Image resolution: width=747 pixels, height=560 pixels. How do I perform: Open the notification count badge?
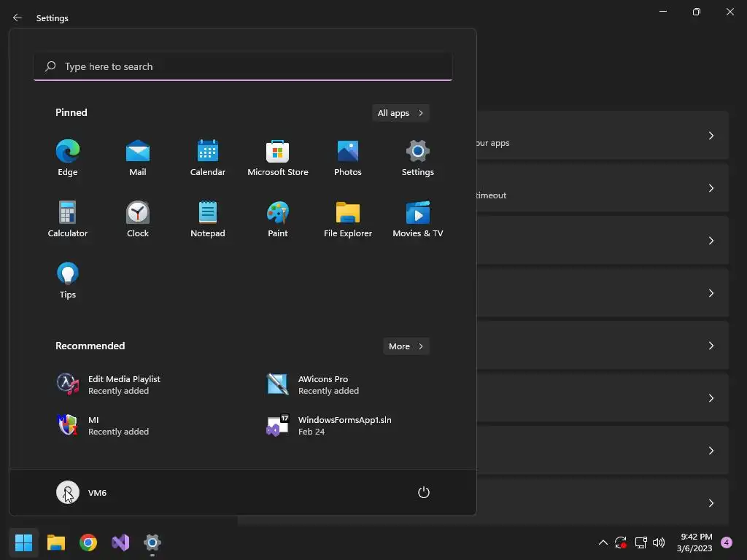tap(727, 542)
